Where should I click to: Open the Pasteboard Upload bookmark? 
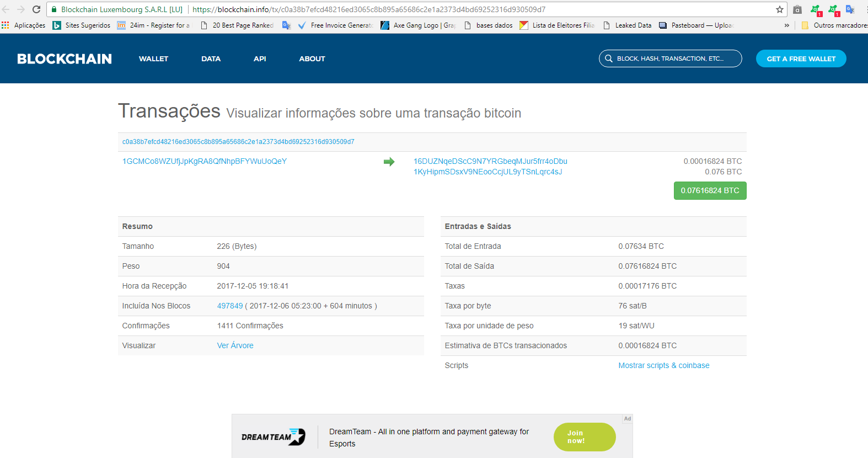(696, 25)
